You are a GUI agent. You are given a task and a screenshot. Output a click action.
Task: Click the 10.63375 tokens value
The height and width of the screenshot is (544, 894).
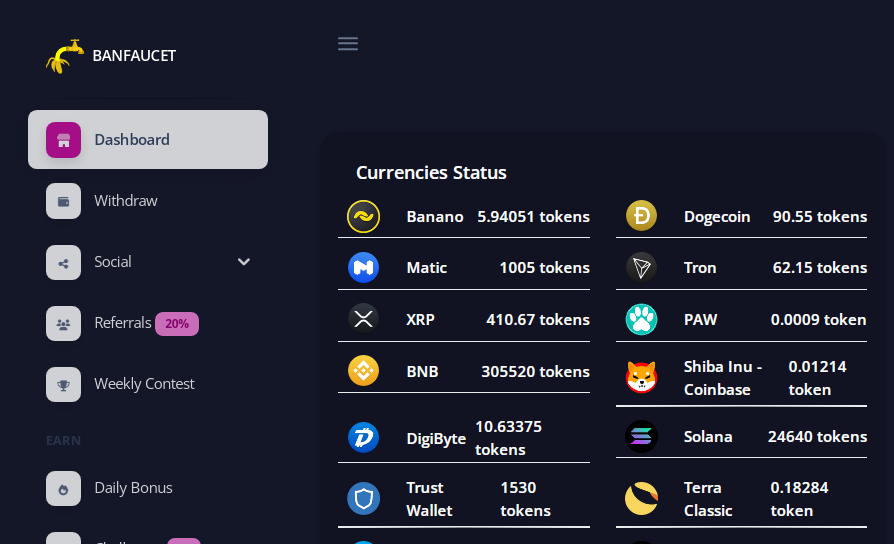coord(509,438)
